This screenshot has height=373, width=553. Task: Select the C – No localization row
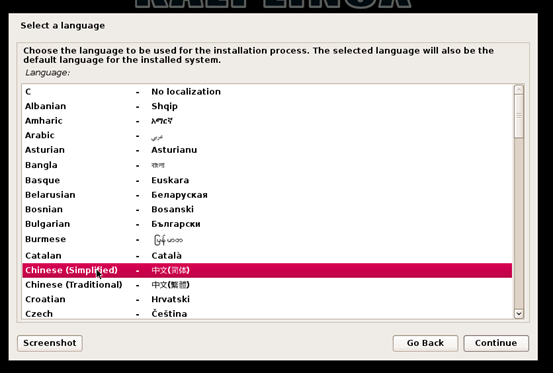[x=267, y=92]
